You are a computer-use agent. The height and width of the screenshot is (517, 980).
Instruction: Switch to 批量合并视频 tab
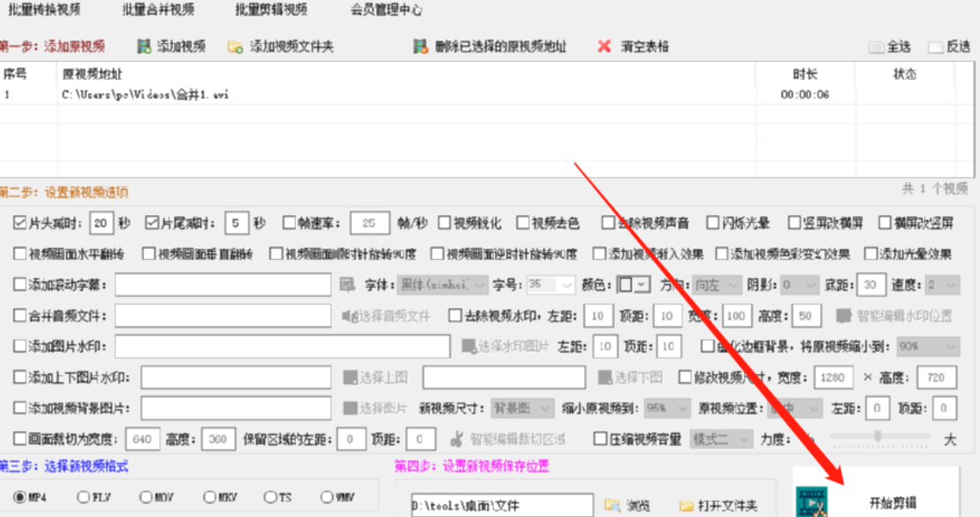pyautogui.click(x=158, y=9)
